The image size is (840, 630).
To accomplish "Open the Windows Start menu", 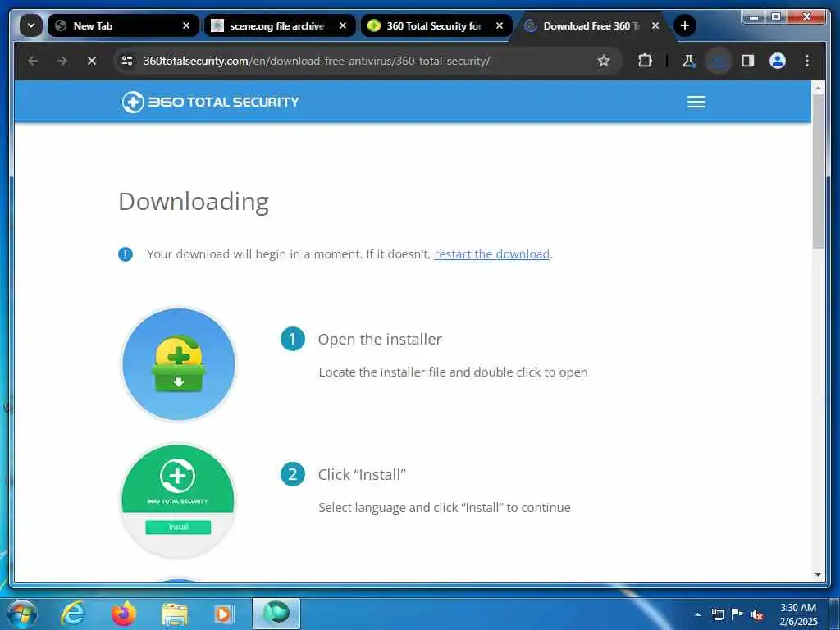I will pyautogui.click(x=21, y=614).
